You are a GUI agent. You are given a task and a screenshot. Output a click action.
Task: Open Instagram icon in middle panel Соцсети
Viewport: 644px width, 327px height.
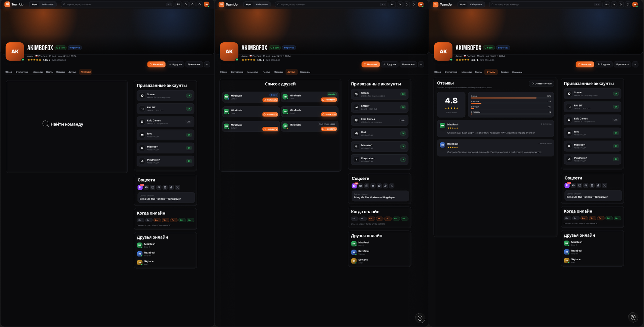coord(367,186)
